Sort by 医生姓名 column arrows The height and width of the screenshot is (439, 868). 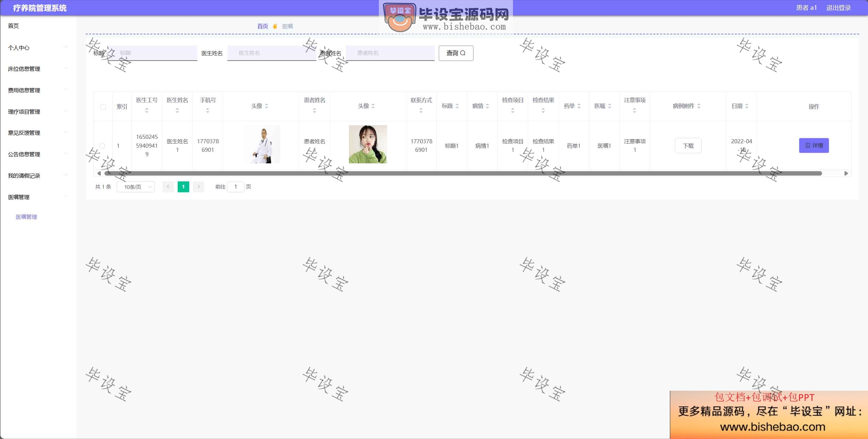(x=177, y=111)
